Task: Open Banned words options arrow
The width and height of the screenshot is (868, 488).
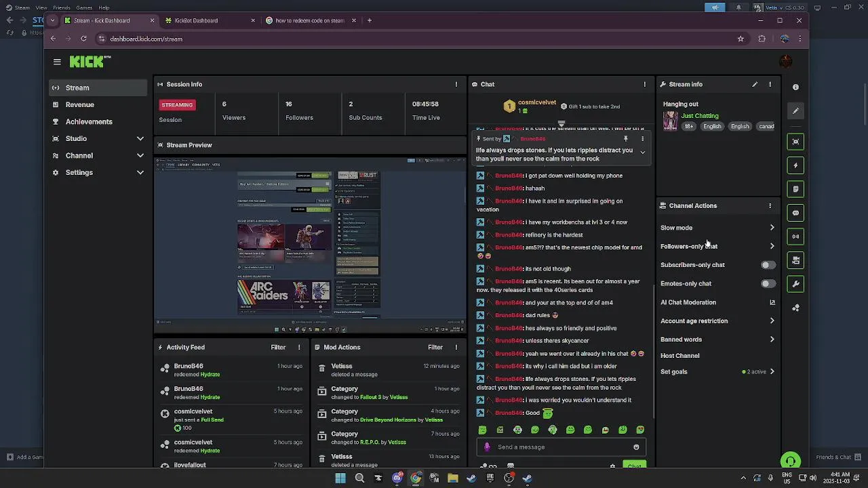Action: [772, 340]
